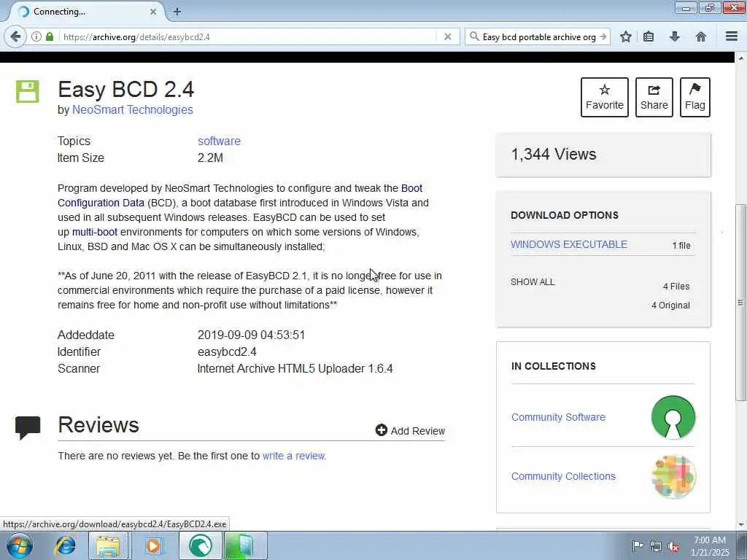Open the hamburger menu
The image size is (747, 560).
[732, 36]
